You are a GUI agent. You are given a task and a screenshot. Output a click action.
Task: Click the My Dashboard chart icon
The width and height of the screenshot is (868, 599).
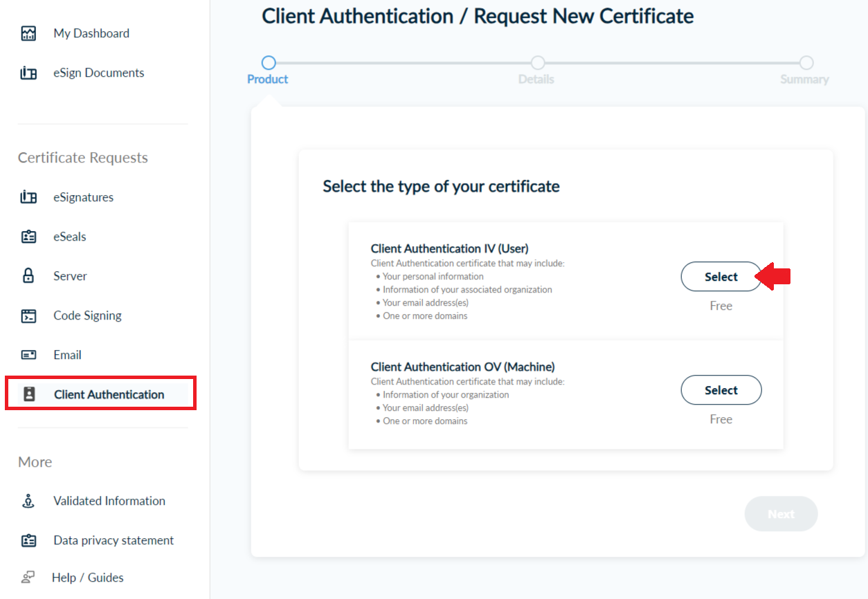(28, 33)
